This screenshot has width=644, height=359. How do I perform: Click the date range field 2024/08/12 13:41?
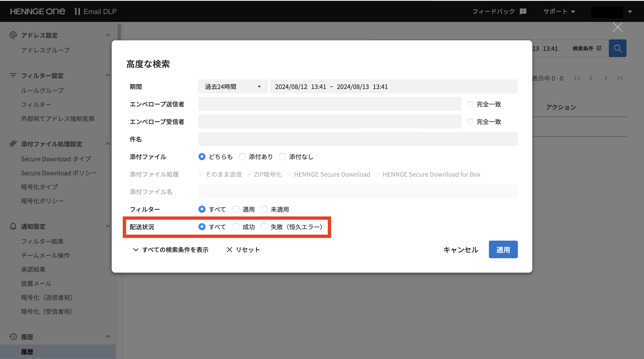click(394, 87)
